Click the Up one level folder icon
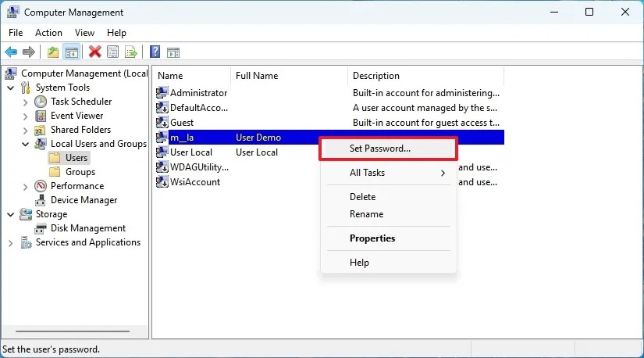This screenshot has height=358, width=644. (53, 52)
